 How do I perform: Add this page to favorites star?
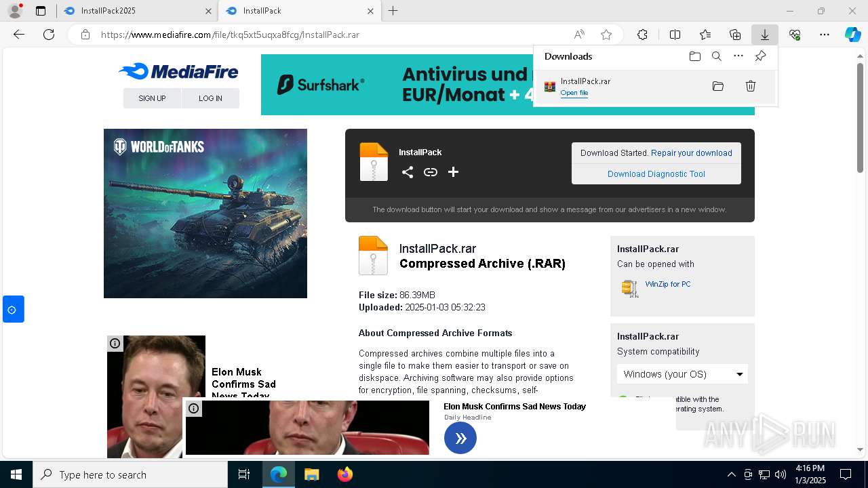606,35
